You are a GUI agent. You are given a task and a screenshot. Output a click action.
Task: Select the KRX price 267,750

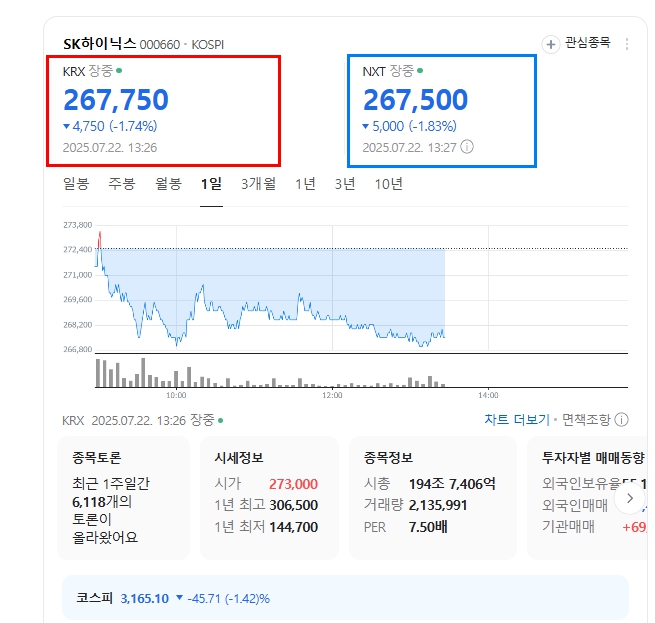coord(116,100)
